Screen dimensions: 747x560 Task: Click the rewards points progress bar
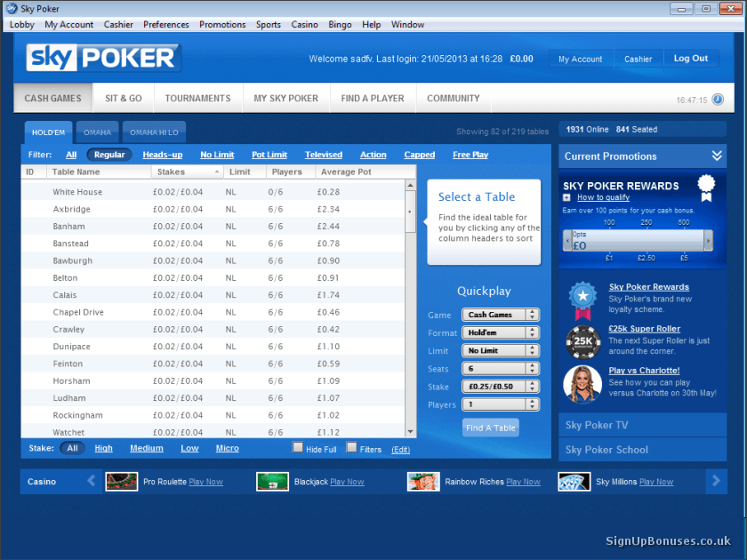pos(638,241)
